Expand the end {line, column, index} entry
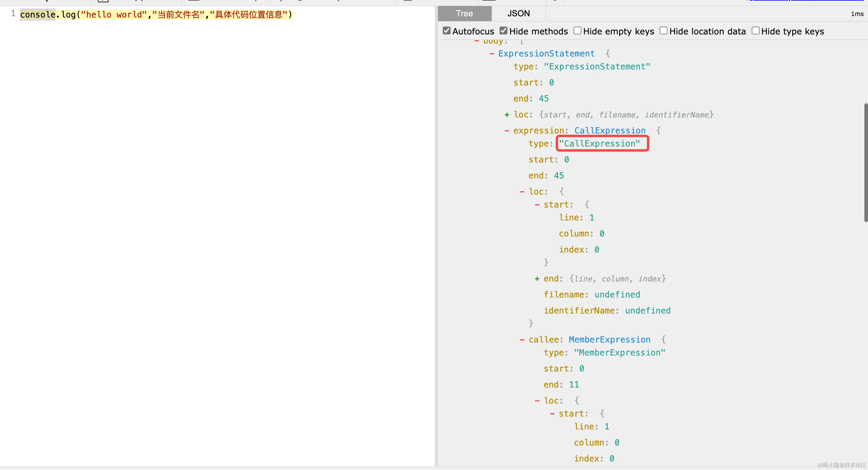Image resolution: width=868 pixels, height=470 pixels. point(537,279)
